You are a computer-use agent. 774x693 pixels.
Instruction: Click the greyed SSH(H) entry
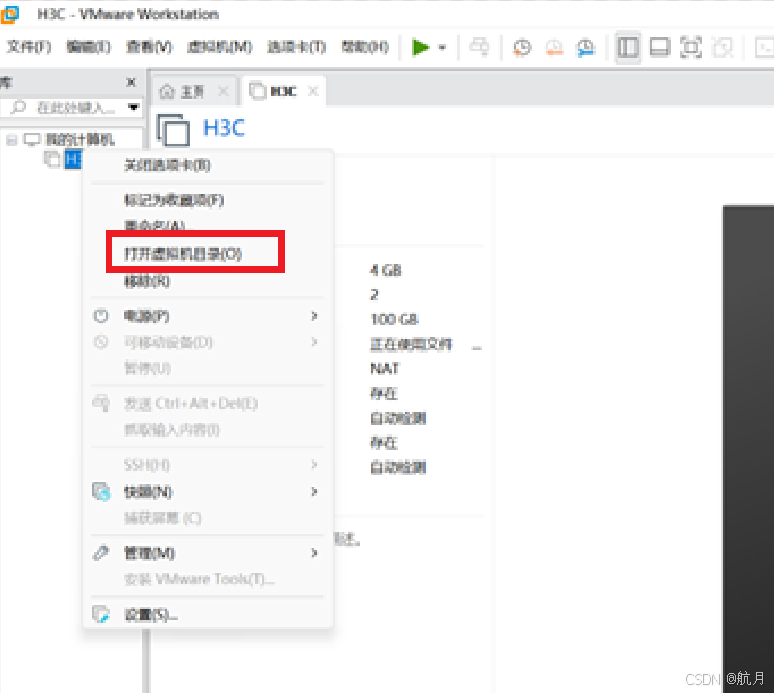pyautogui.click(x=208, y=465)
